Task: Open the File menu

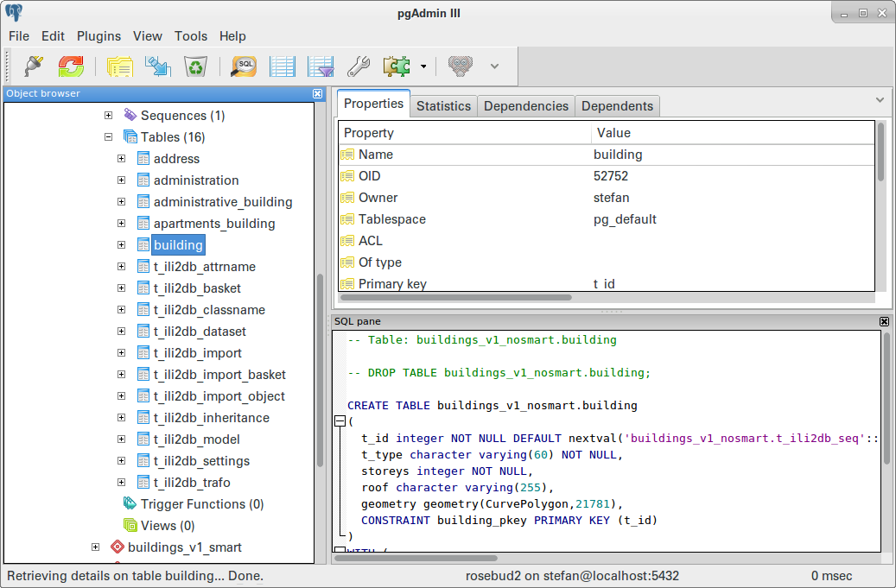Action: click(19, 36)
